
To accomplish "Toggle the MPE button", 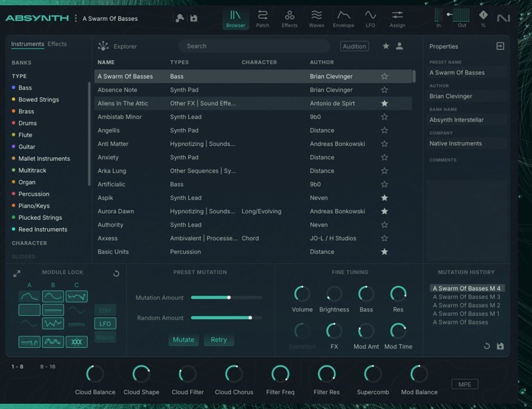I will click(464, 385).
